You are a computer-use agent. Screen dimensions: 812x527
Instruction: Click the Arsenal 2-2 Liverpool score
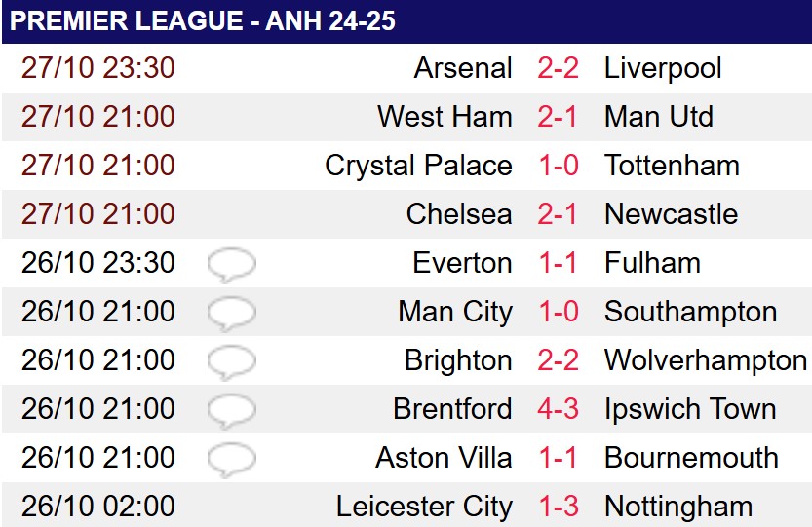558,68
